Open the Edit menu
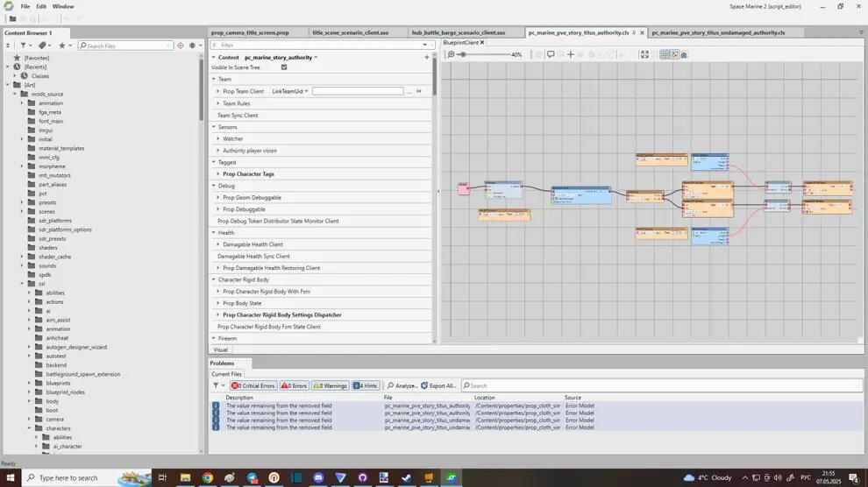868x487 pixels. (41, 6)
